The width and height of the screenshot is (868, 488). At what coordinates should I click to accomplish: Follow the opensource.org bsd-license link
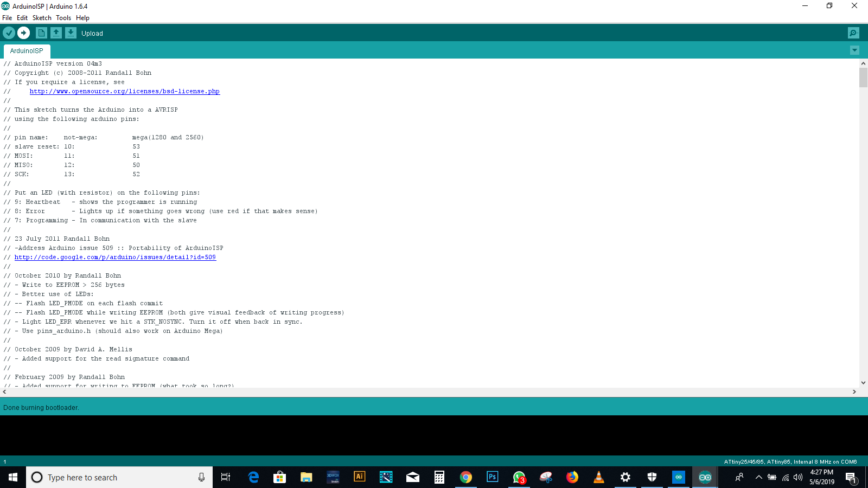124,91
